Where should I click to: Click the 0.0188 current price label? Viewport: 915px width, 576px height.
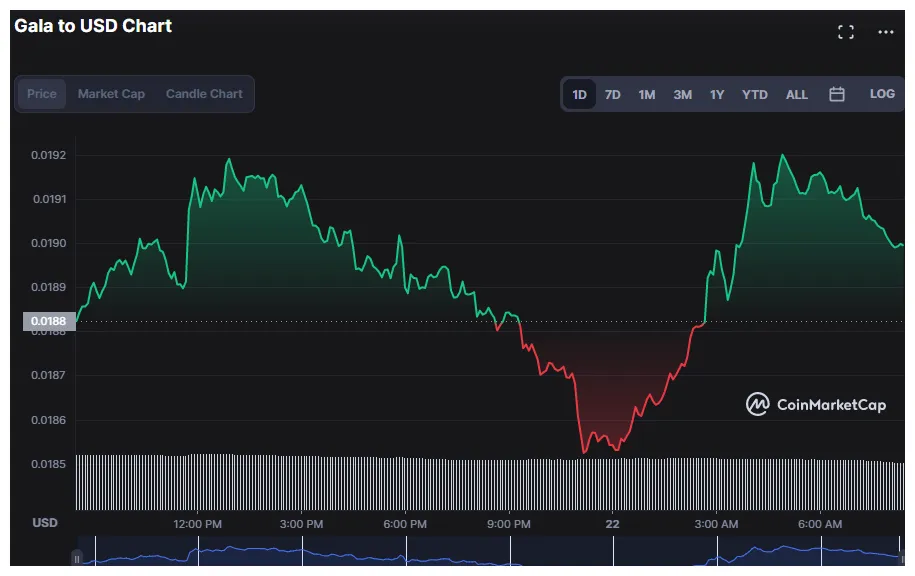(x=49, y=321)
